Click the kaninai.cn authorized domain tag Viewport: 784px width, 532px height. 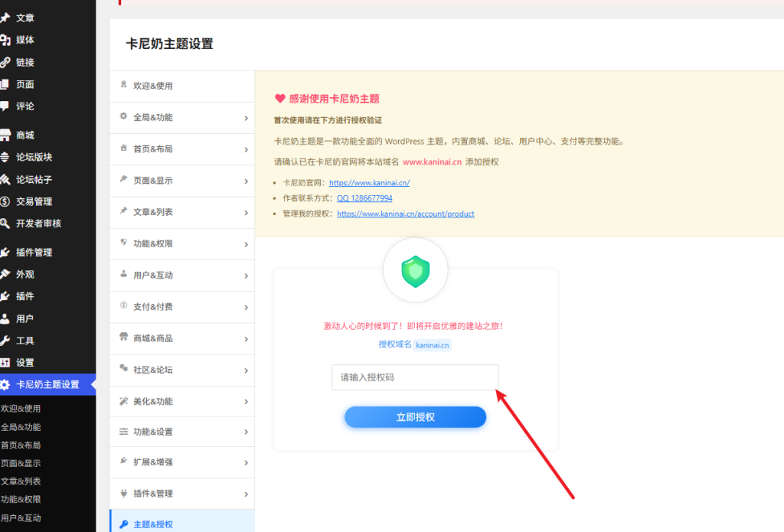pyautogui.click(x=432, y=345)
